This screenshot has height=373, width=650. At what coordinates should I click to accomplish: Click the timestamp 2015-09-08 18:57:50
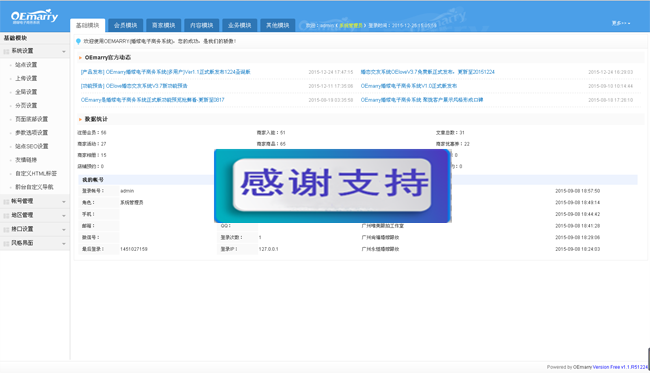577,191
